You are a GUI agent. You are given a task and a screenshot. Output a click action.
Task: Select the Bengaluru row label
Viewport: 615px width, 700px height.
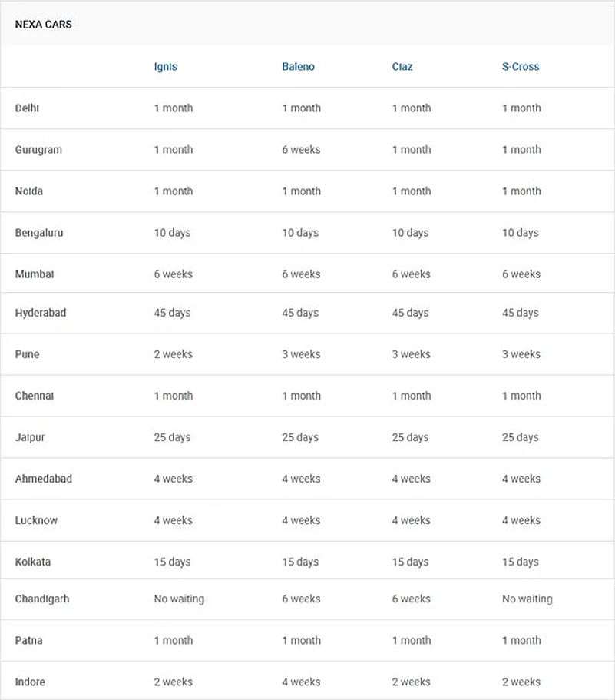(39, 233)
